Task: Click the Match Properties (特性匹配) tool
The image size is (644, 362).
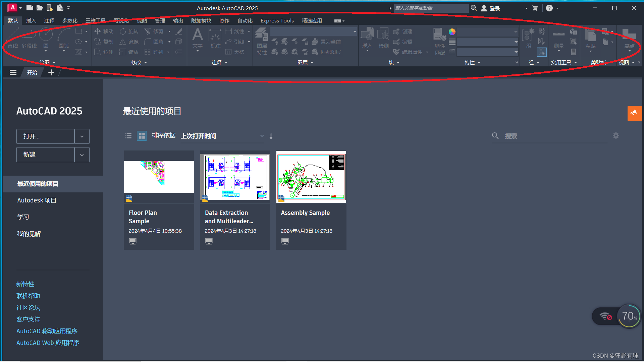Action: pyautogui.click(x=440, y=42)
